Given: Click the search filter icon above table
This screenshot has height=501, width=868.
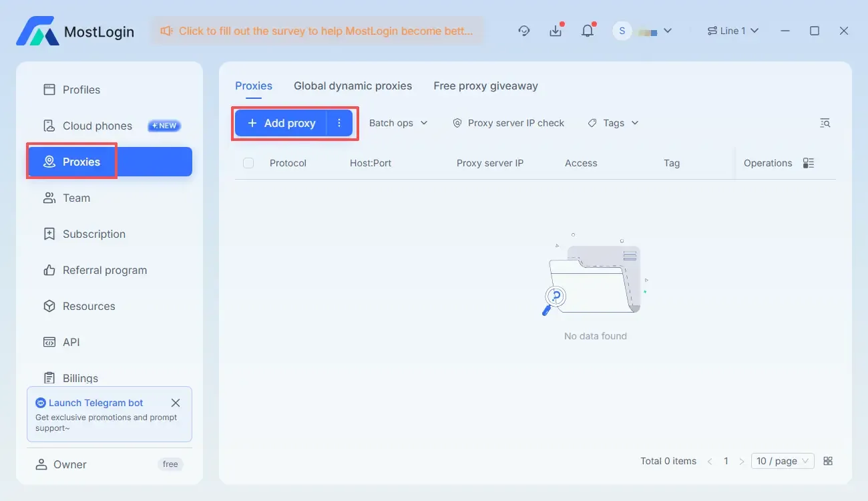Looking at the screenshot, I should coord(825,123).
